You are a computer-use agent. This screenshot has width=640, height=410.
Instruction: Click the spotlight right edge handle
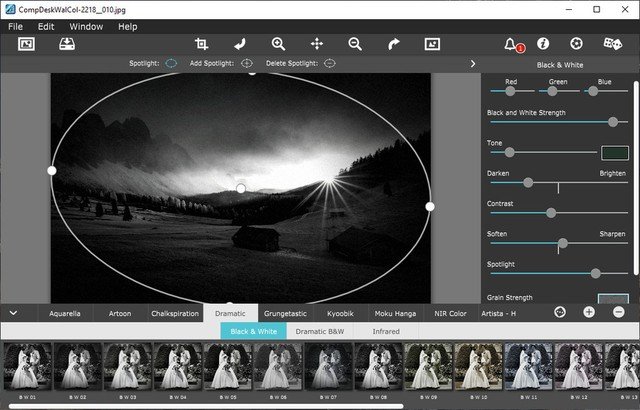point(430,206)
